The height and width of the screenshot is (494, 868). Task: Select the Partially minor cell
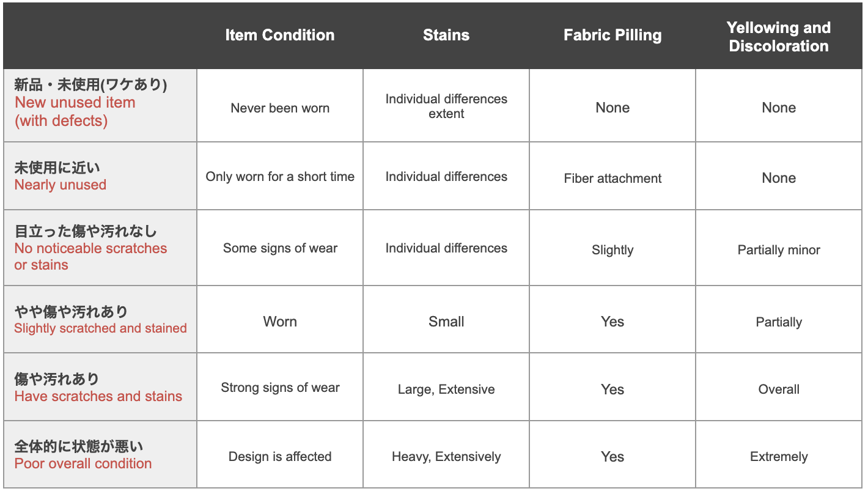pos(779,250)
